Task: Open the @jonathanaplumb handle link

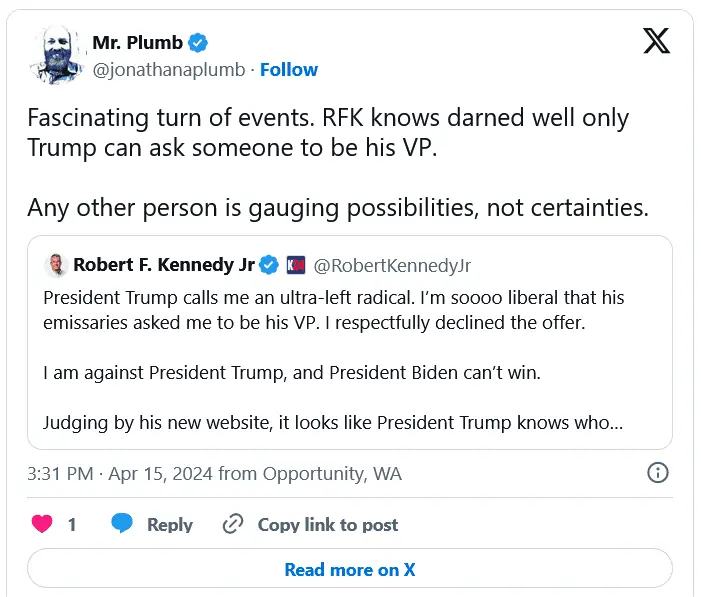Action: [171, 69]
